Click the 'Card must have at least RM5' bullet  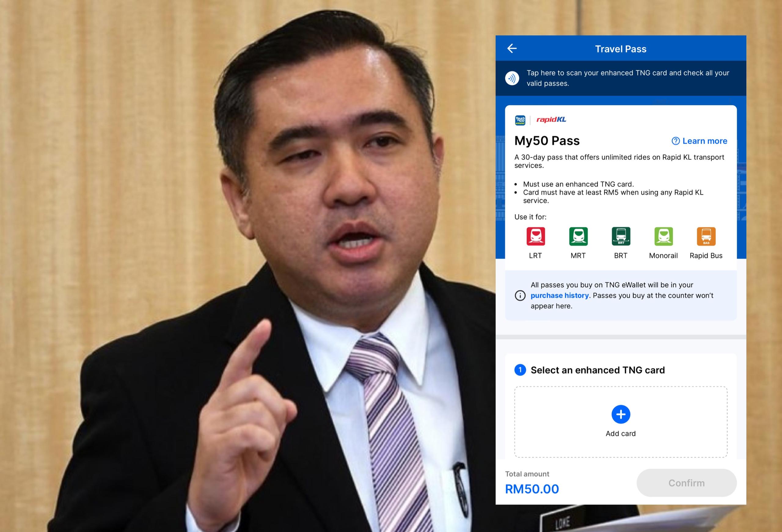click(x=613, y=196)
